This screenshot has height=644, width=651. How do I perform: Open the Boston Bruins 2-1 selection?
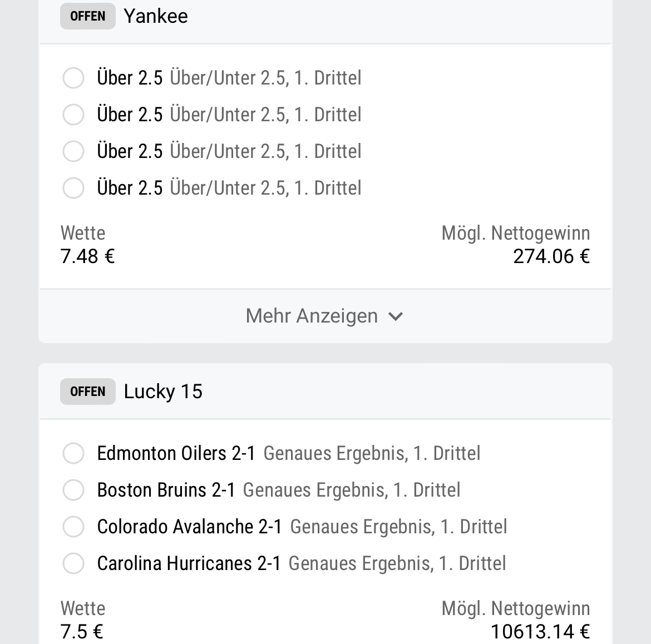click(x=166, y=490)
